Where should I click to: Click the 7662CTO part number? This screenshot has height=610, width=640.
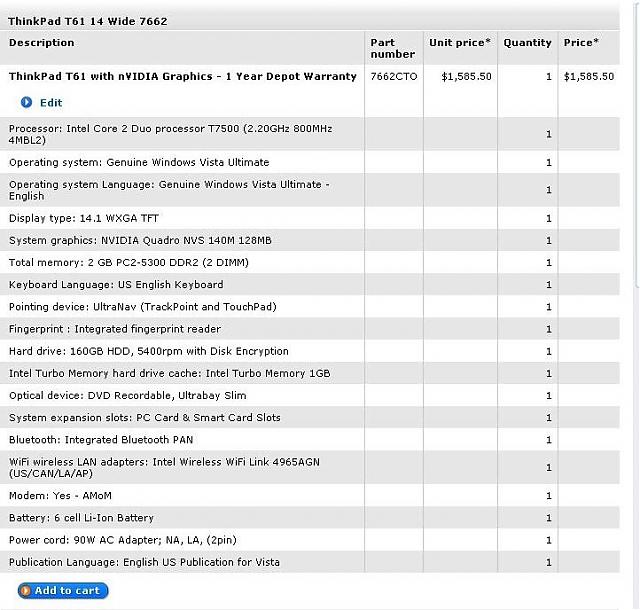(x=390, y=76)
